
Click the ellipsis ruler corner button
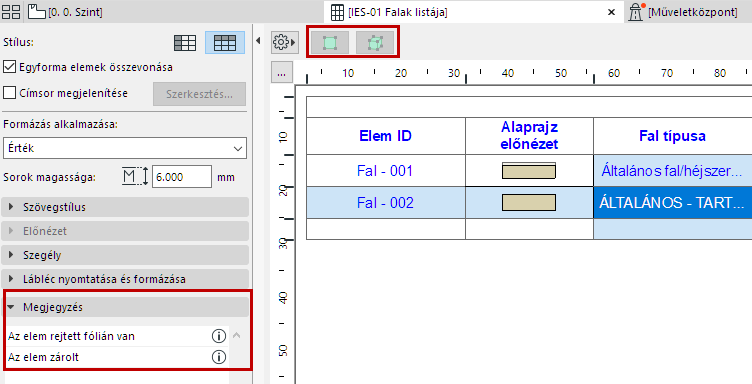281,73
